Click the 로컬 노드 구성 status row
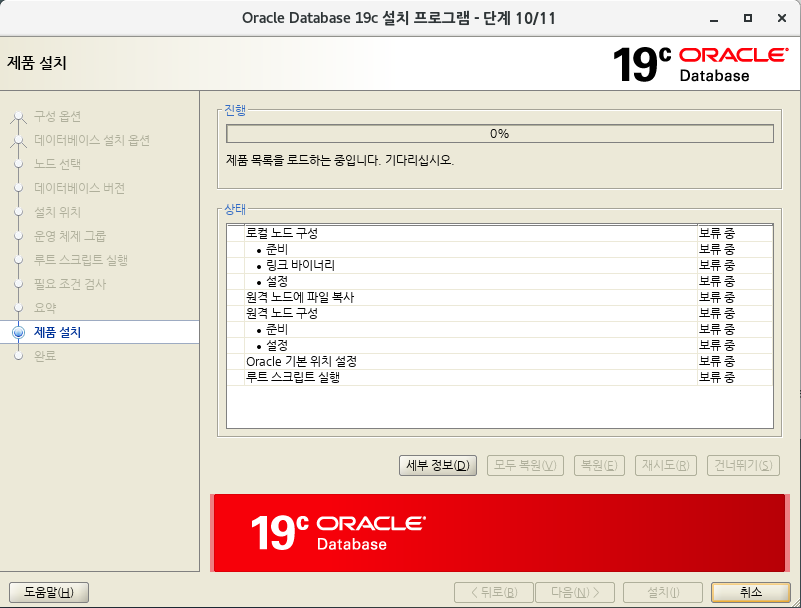The image size is (801, 608). pyautogui.click(x=500, y=233)
